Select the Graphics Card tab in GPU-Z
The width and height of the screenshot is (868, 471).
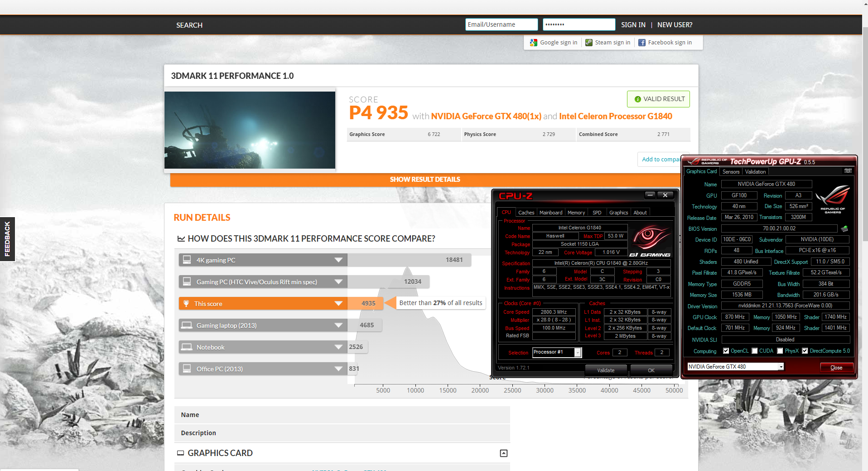[x=701, y=171]
